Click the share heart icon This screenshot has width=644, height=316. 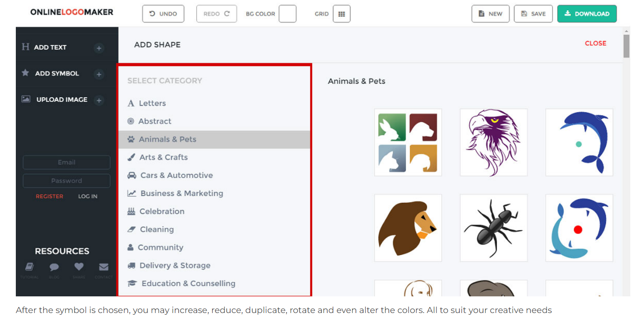pos(79,267)
